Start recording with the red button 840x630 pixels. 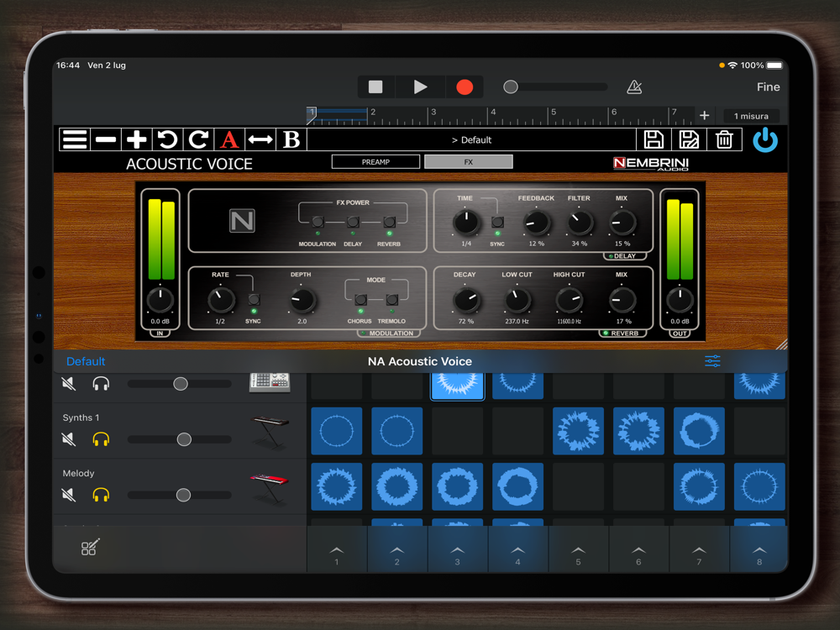click(x=465, y=87)
